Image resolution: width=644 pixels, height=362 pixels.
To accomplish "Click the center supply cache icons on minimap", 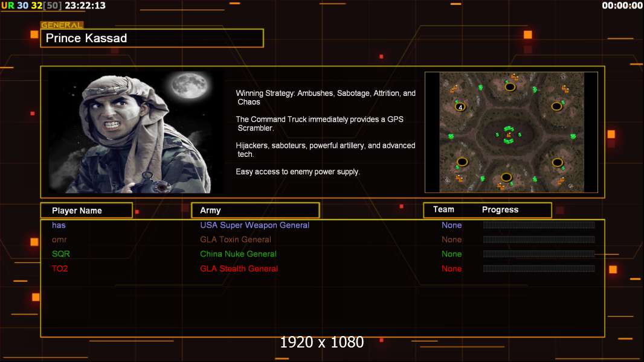I will 509,135.
